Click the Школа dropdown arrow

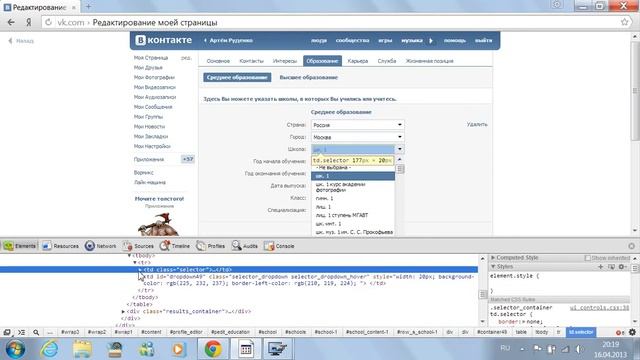[x=400, y=149]
